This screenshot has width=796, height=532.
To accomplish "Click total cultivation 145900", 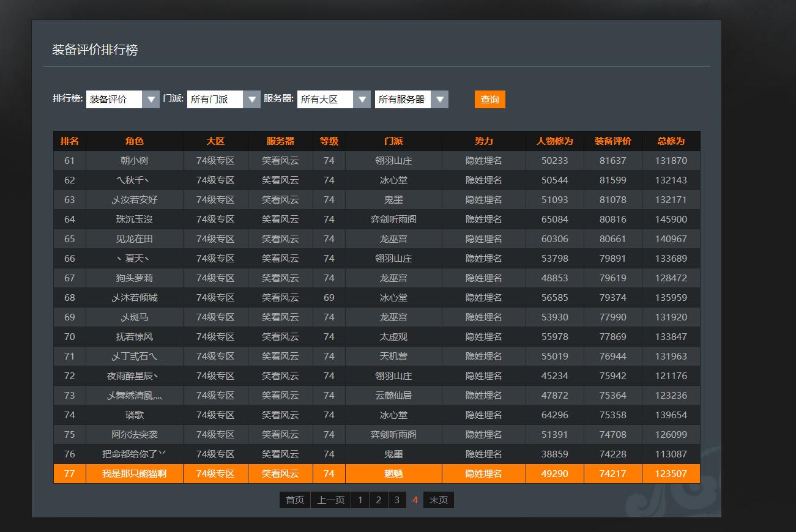I will [671, 220].
